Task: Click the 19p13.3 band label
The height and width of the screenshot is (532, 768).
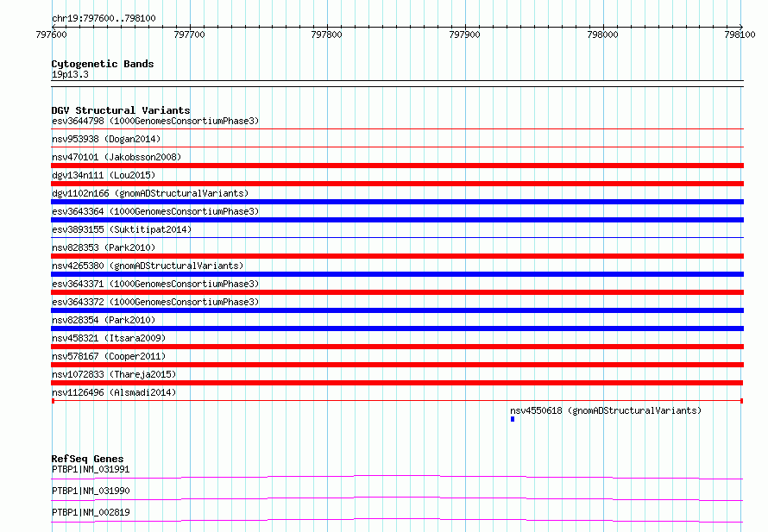Action: [x=70, y=74]
